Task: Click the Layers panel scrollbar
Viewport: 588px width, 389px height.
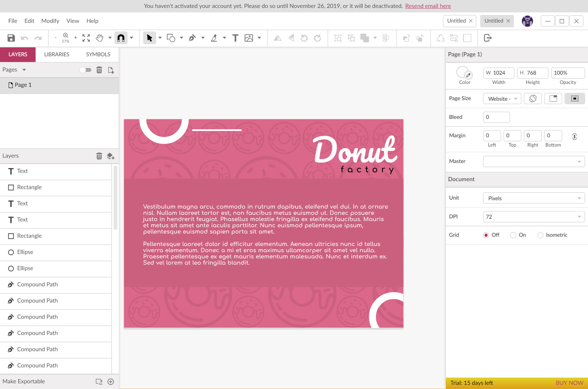Action: [115, 197]
